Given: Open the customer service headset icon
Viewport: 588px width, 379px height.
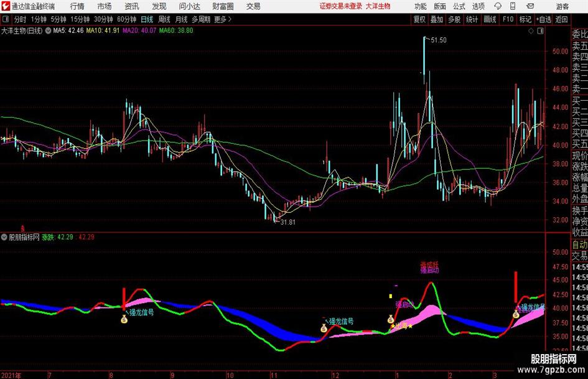Looking at the screenshot, I should pyautogui.click(x=498, y=6).
